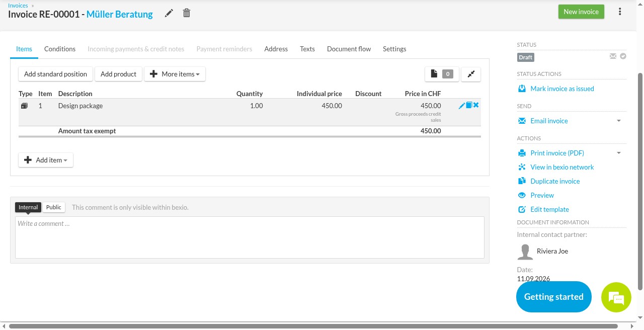Duplicate the Design package position via copy icon
This screenshot has height=330, width=644.
(x=469, y=106)
